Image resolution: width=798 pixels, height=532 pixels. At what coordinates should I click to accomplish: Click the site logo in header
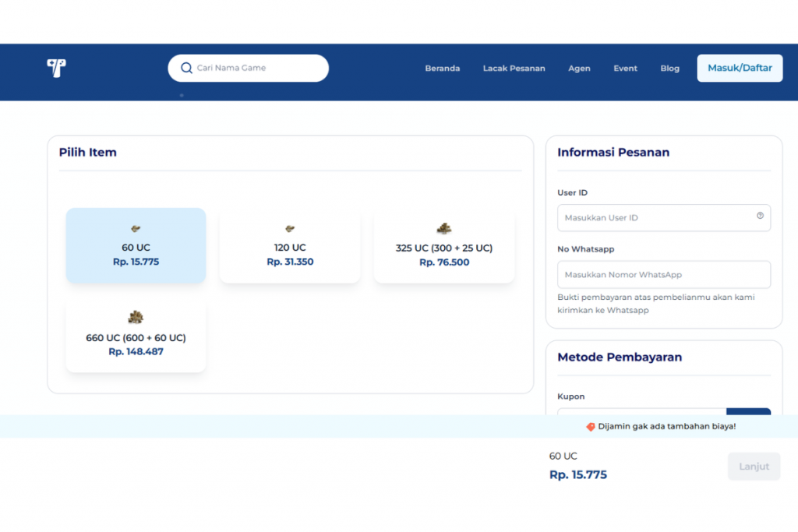click(x=56, y=68)
